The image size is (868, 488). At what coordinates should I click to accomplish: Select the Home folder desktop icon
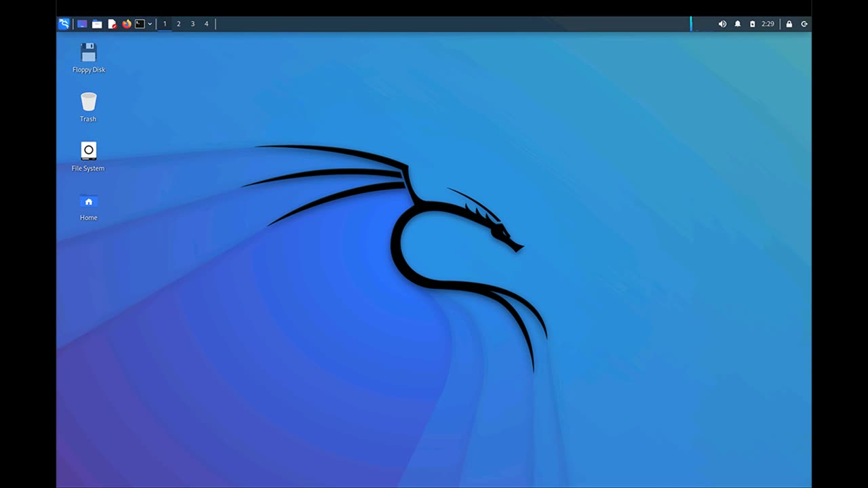click(x=89, y=201)
